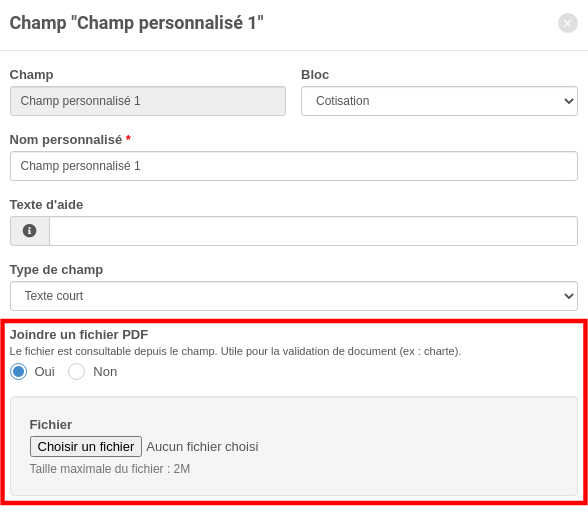Open the Bloc dropdown showing Cotisation
The image size is (588, 514).
tap(439, 101)
